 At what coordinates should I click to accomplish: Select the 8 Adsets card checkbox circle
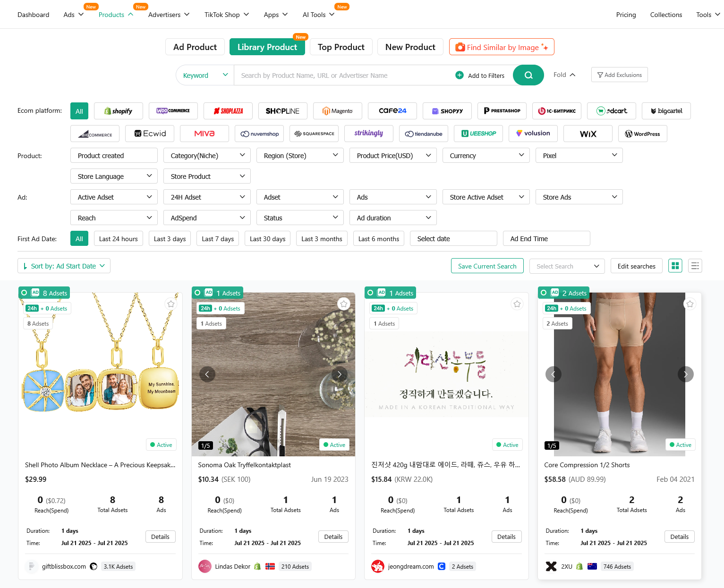pos(24,293)
